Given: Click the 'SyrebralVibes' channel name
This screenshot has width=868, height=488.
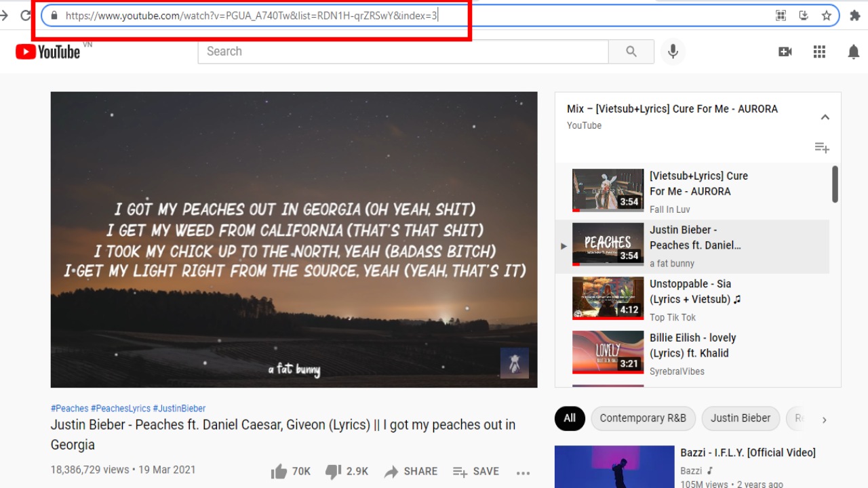Looking at the screenshot, I should pyautogui.click(x=677, y=371).
